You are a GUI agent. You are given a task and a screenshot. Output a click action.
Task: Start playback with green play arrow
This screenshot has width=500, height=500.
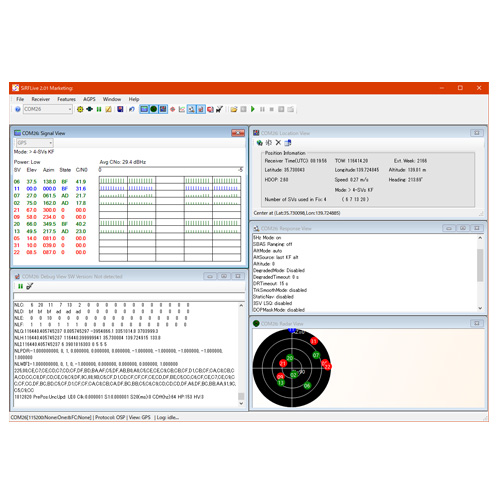click(253, 109)
